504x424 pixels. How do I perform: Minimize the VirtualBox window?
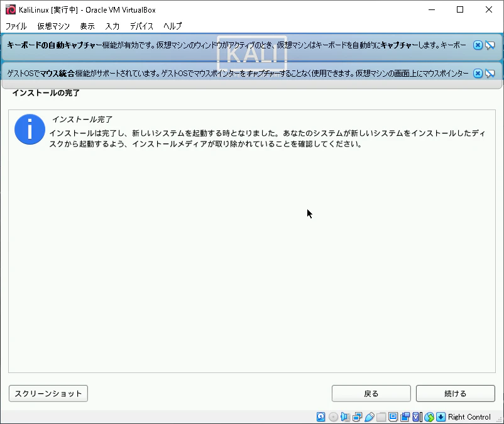432,9
